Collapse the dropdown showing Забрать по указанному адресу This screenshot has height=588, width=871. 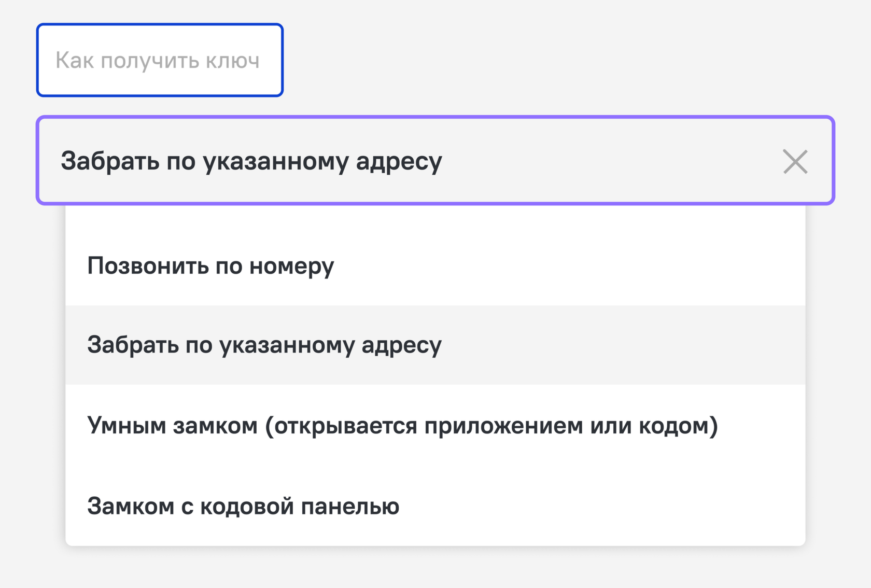coord(436,160)
